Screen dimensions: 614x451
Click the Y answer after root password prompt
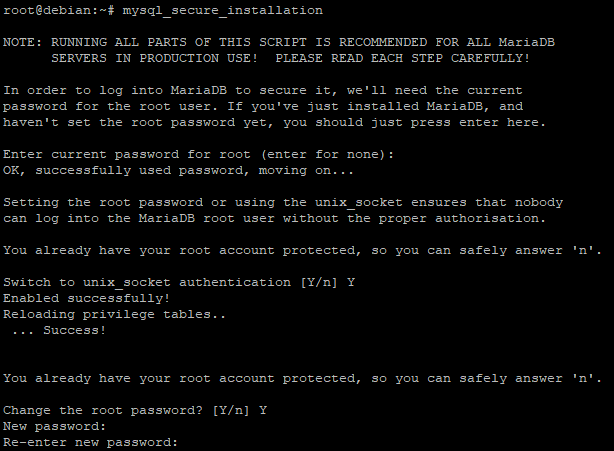coord(263,410)
